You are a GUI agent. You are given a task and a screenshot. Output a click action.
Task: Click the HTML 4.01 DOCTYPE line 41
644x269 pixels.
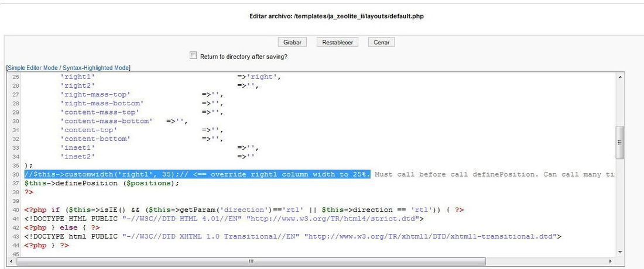point(224,219)
